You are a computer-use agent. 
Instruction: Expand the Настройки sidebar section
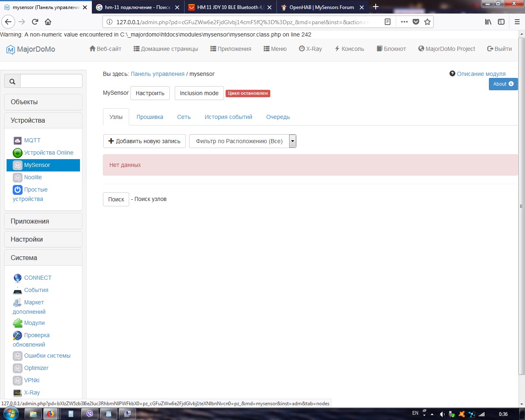coord(43,240)
